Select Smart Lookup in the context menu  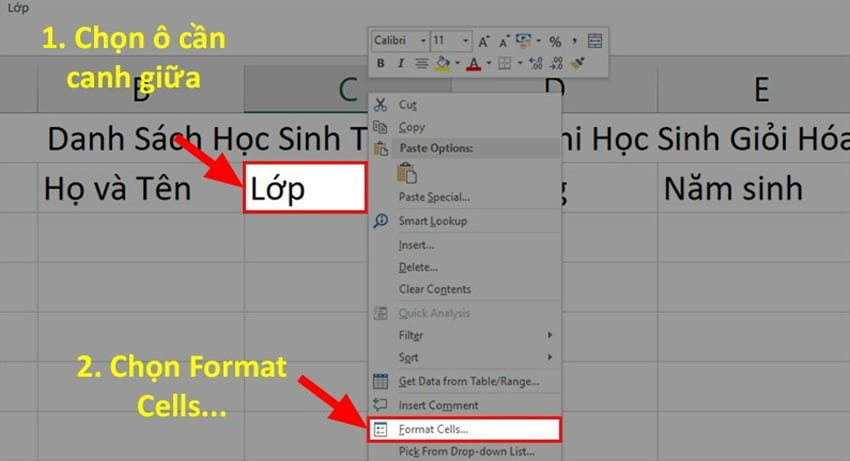(465, 221)
